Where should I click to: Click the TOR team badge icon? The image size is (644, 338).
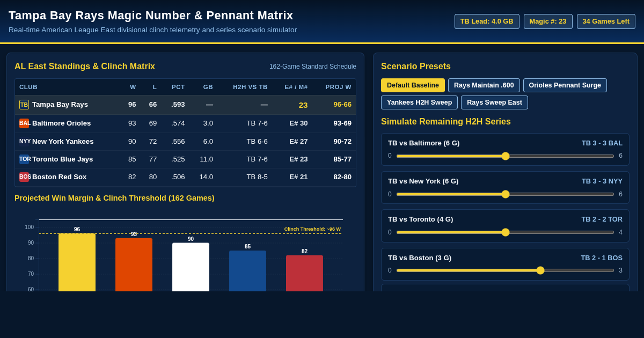(24, 159)
